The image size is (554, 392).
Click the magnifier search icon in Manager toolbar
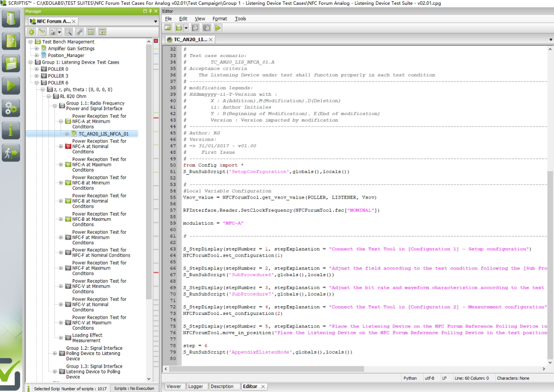[68, 32]
